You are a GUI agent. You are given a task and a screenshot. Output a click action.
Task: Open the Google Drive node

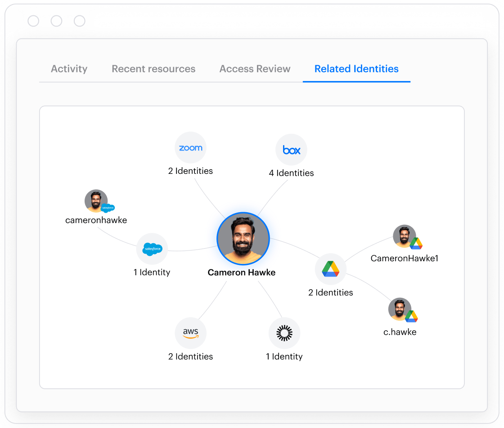pyautogui.click(x=331, y=269)
